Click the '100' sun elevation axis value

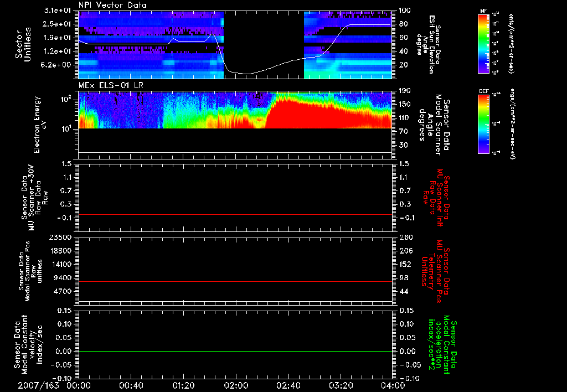(x=405, y=11)
